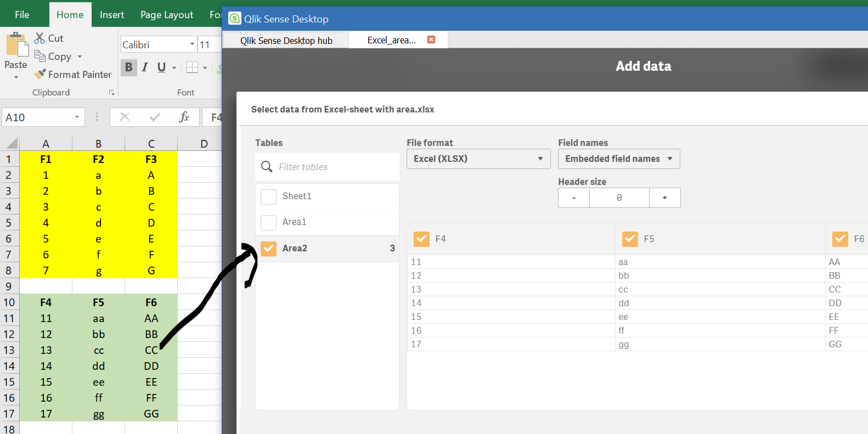
Task: Decrease Header size with minus button
Action: (574, 198)
